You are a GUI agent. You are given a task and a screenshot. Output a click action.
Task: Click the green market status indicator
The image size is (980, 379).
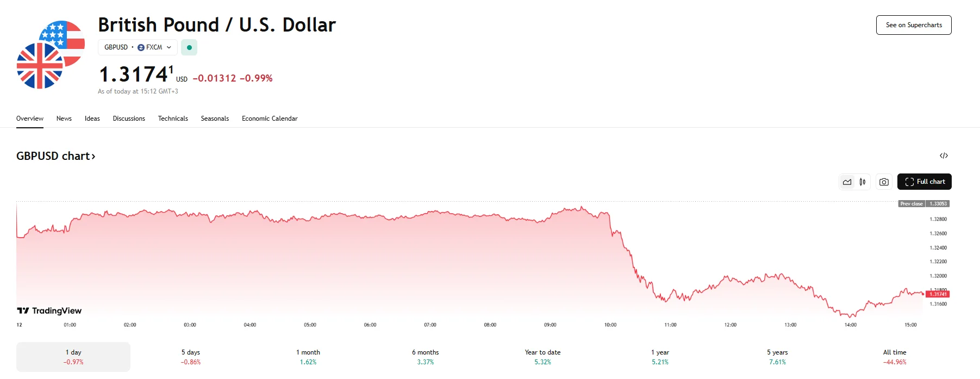(189, 47)
